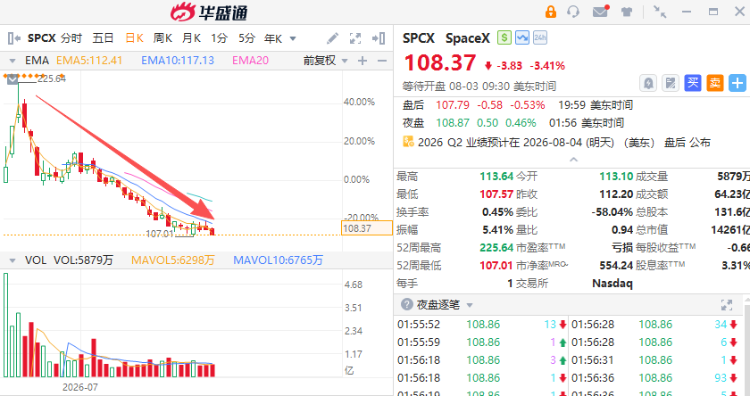Image resolution: width=750 pixels, height=396 pixels.
Task: Click the 2026 Q2 earnings announcement text
Action: pos(564,142)
